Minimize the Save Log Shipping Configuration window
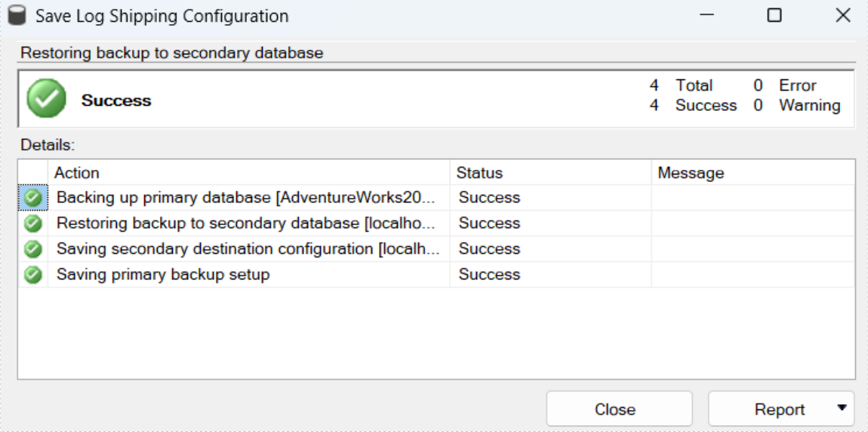Viewport: 868px width, 432px height. (706, 16)
